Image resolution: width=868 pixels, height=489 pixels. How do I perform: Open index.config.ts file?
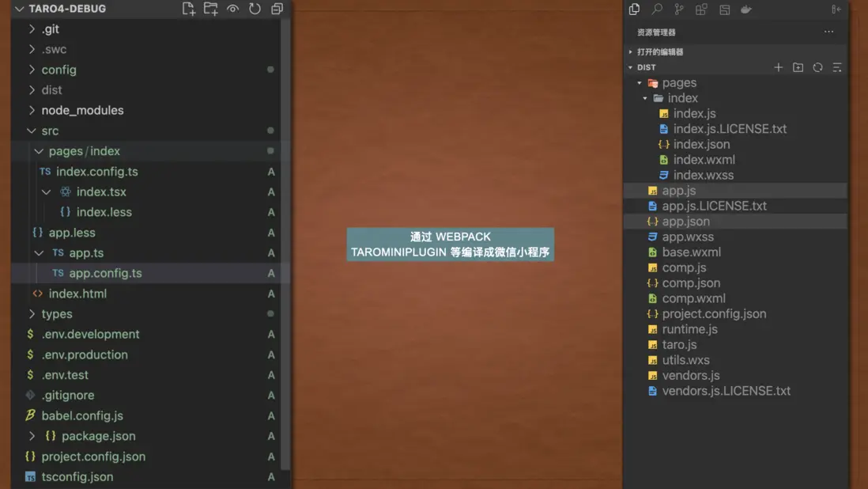tap(97, 172)
